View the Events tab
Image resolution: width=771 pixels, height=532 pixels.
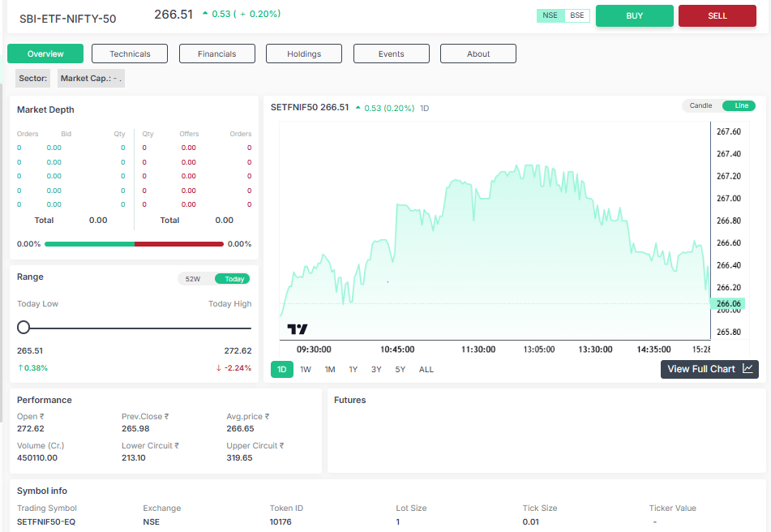click(392, 54)
